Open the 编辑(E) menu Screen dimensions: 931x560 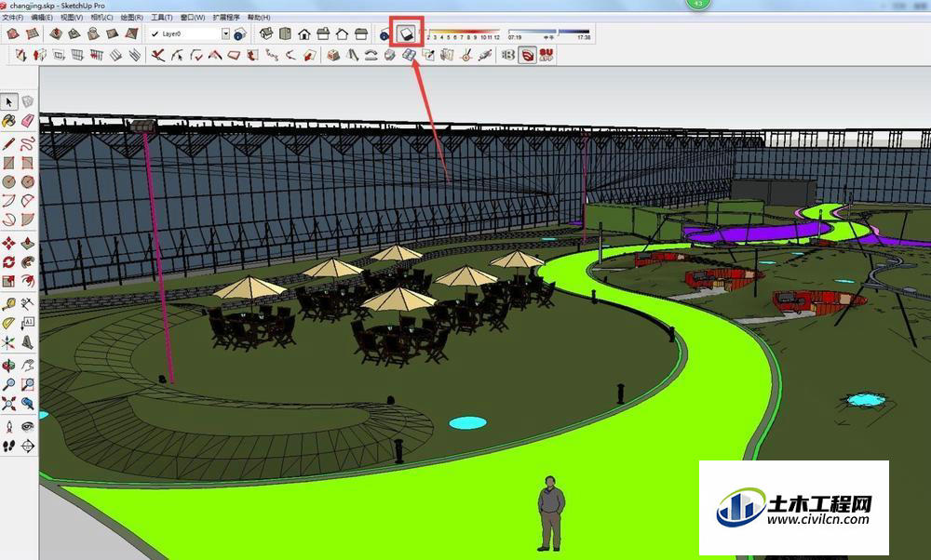pos(42,18)
